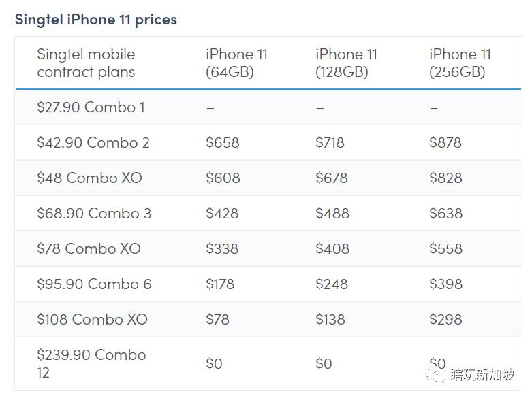This screenshot has height=398, width=532.
Task: Click the "Singtel iPhone 11 prices" heading
Action: point(96,19)
